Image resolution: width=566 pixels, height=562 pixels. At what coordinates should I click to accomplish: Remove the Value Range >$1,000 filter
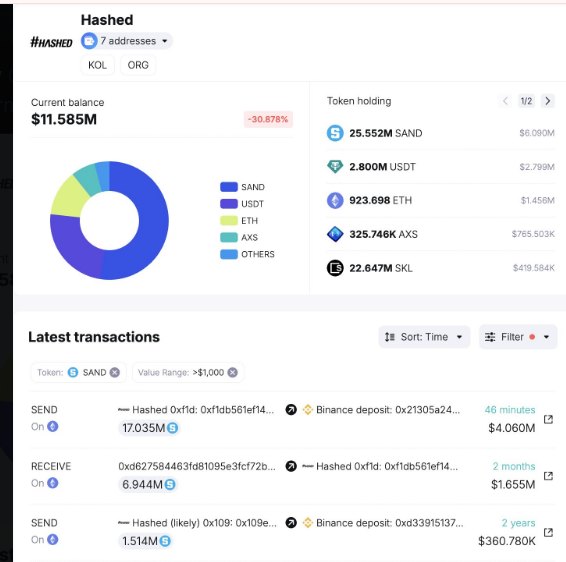[233, 372]
